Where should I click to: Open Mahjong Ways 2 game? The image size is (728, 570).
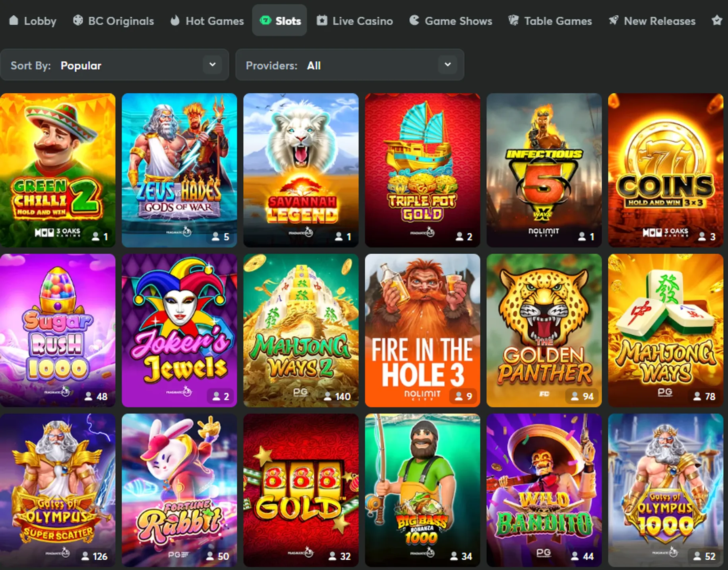click(301, 330)
